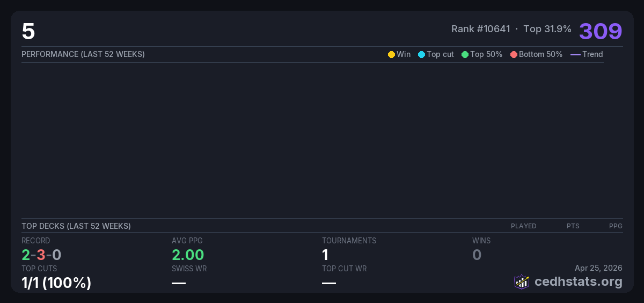The width and height of the screenshot is (644, 303).
Task: Click the cyan Top cut legend dot
Action: pyautogui.click(x=421, y=54)
